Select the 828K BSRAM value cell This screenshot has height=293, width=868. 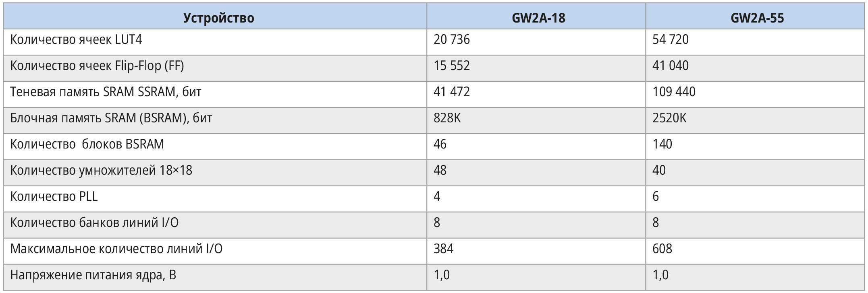447,118
